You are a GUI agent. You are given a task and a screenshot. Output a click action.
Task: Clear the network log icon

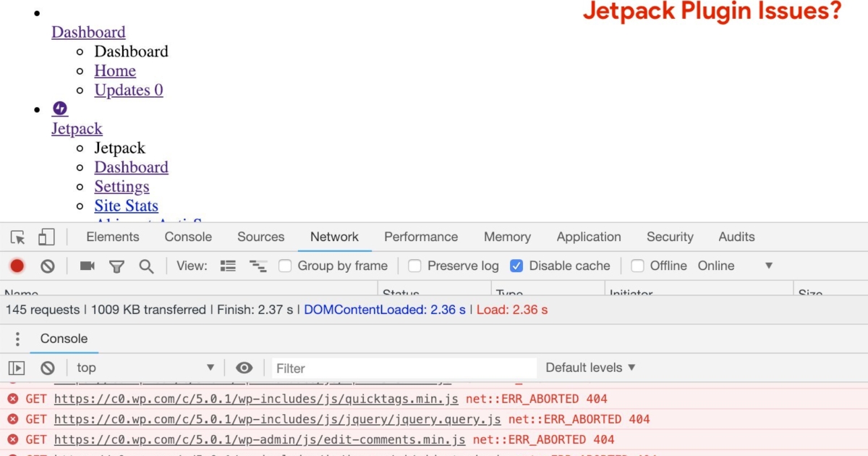48,266
